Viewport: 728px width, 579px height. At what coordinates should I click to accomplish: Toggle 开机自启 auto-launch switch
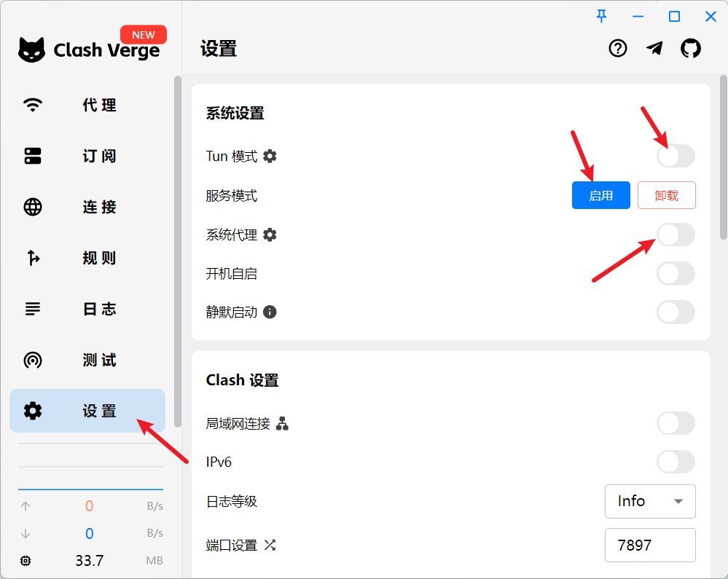[676, 274]
